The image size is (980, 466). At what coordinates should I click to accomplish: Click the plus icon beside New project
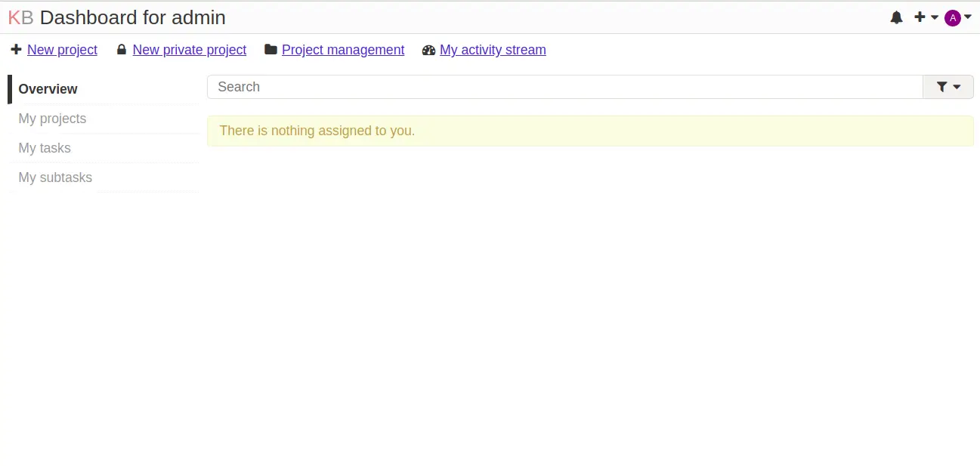[16, 50]
